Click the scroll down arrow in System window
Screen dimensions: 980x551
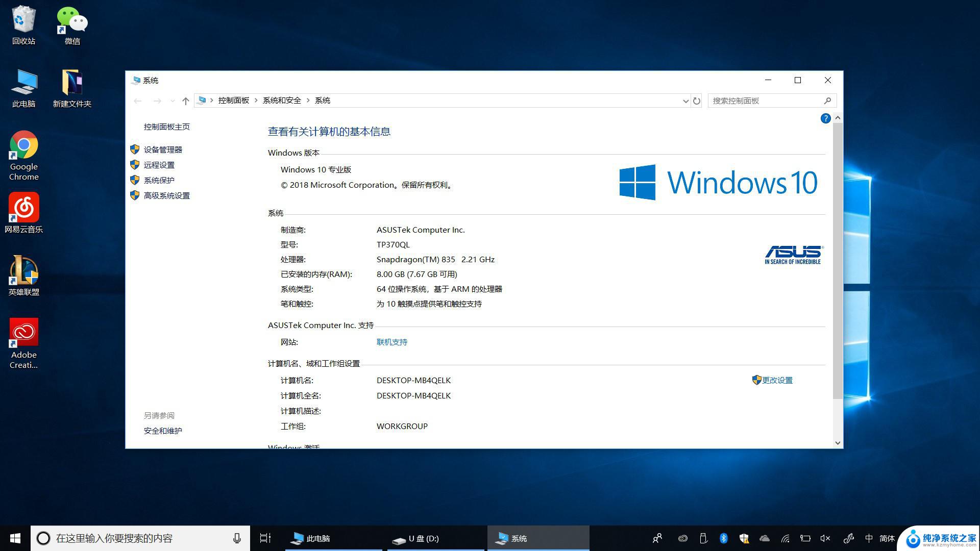pos(838,443)
